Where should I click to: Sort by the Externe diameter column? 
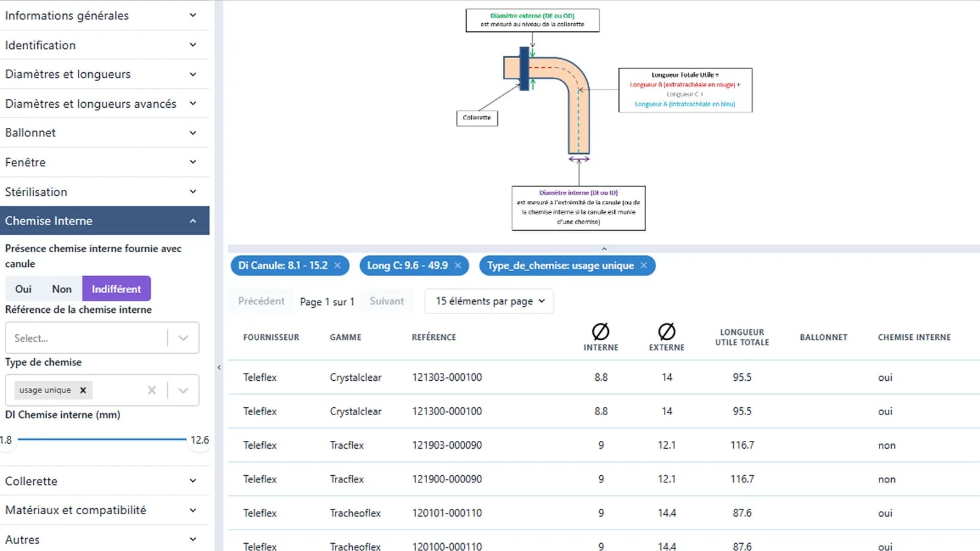(x=666, y=337)
